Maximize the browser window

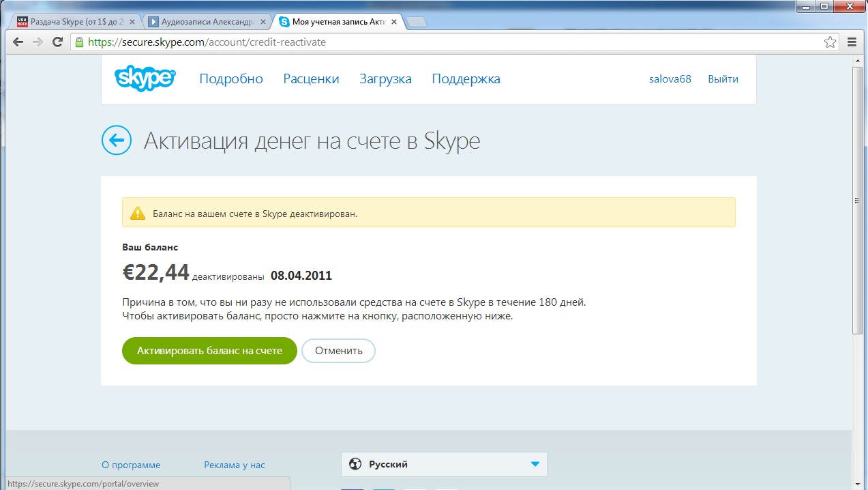point(825,5)
